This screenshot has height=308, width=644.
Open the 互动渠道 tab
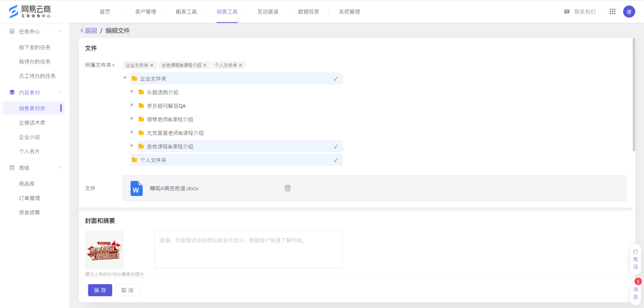point(268,12)
